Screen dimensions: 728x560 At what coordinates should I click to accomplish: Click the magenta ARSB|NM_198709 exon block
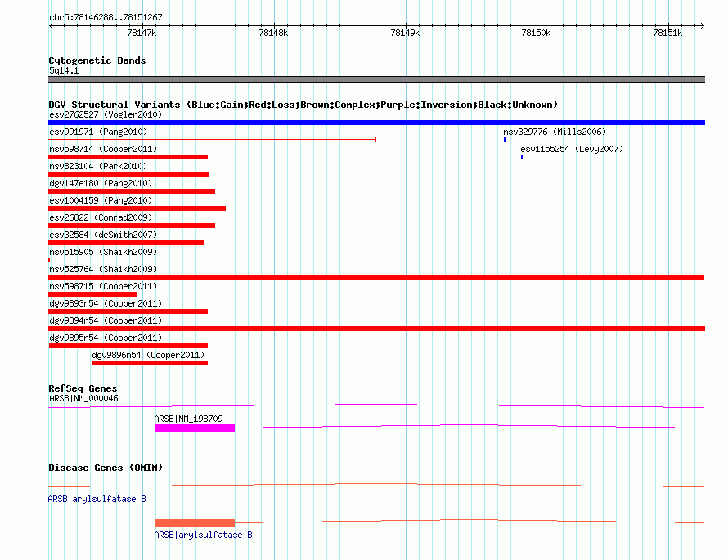click(195, 428)
